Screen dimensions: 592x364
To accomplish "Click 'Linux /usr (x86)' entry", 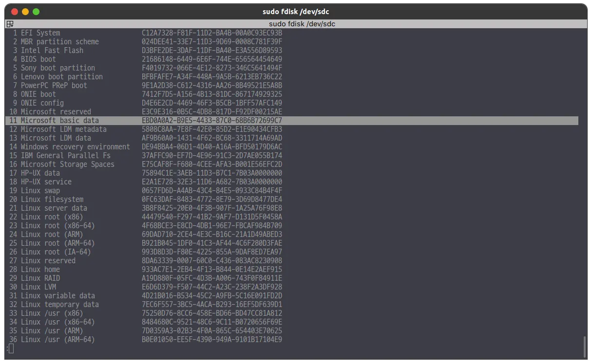I will (x=52, y=313).
